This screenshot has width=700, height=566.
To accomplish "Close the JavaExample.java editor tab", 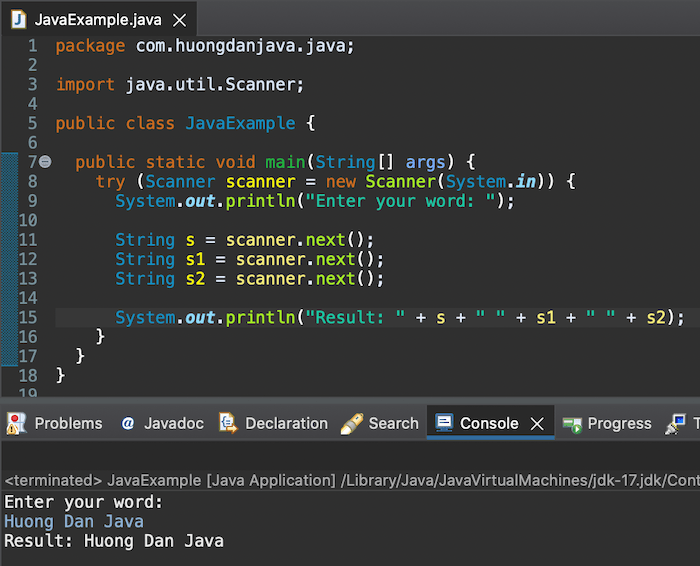I will point(179,20).
